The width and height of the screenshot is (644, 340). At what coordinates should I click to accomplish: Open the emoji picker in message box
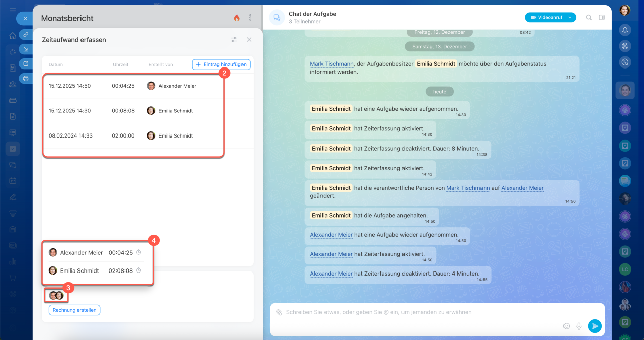click(x=567, y=326)
